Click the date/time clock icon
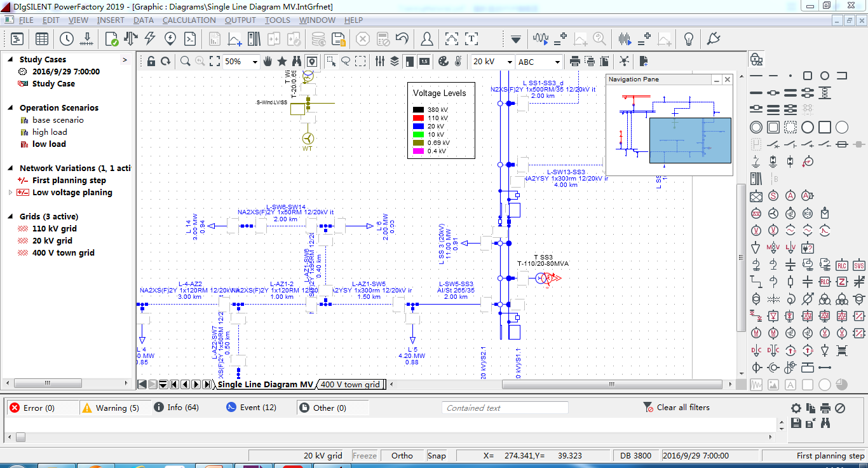868x468 pixels. [x=67, y=39]
